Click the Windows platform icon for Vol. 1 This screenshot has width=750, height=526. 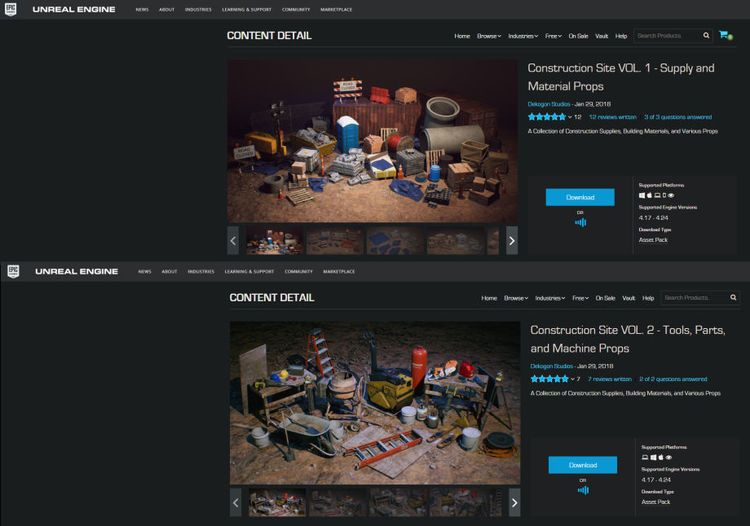(642, 195)
